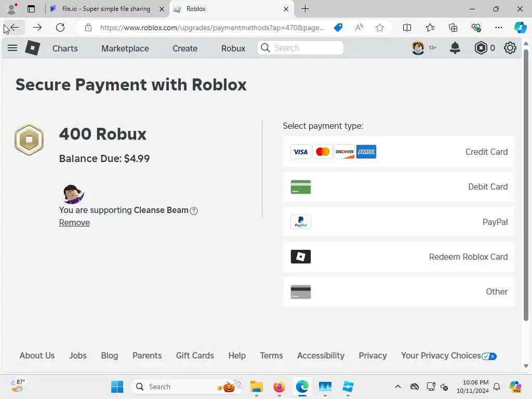Open the Charts page
Image resolution: width=532 pixels, height=399 pixels.
point(65,48)
